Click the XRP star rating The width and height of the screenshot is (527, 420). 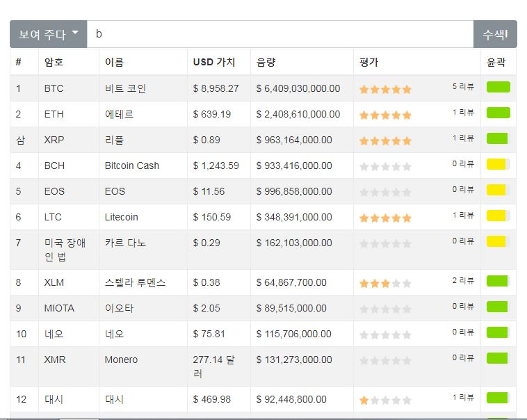coord(385,140)
